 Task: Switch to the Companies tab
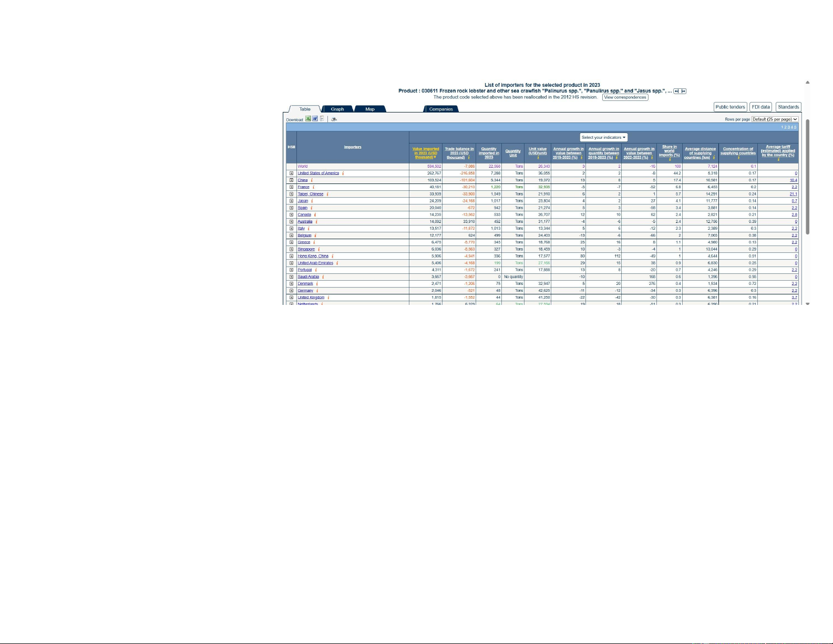tap(441, 109)
